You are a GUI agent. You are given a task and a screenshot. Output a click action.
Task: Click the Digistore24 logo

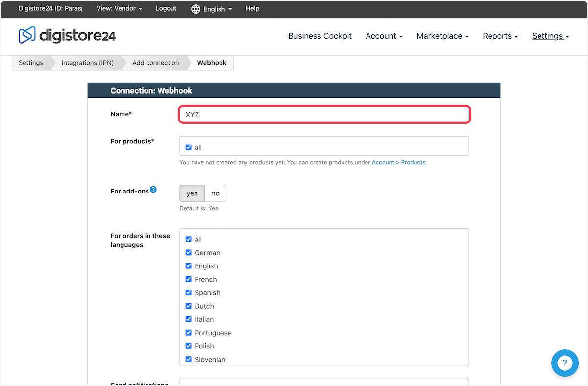67,35
